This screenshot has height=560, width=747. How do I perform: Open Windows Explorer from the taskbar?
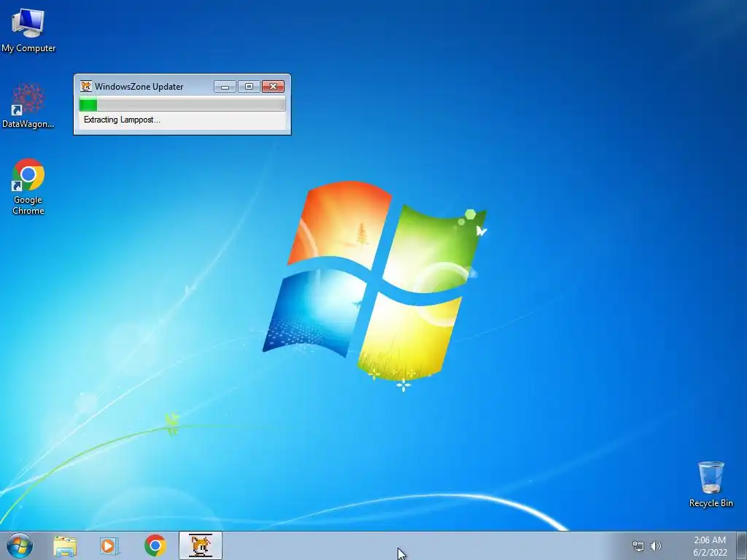click(65, 546)
